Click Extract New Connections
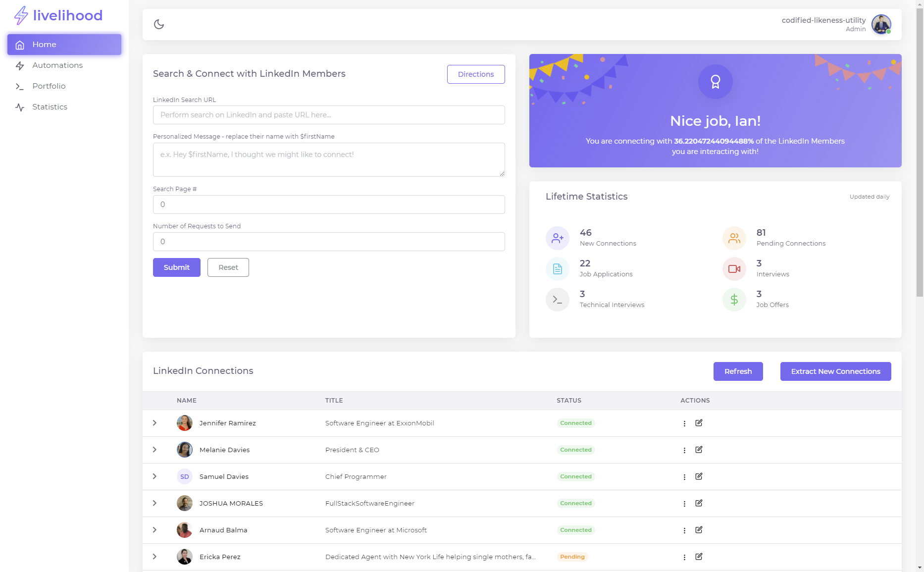The image size is (924, 572). [x=835, y=371]
